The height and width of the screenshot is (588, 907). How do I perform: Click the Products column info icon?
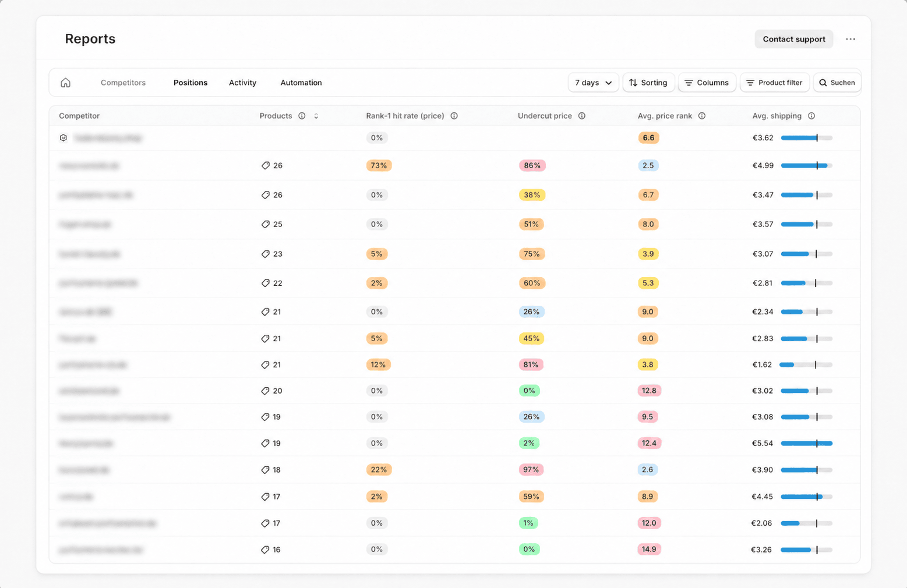pyautogui.click(x=302, y=116)
